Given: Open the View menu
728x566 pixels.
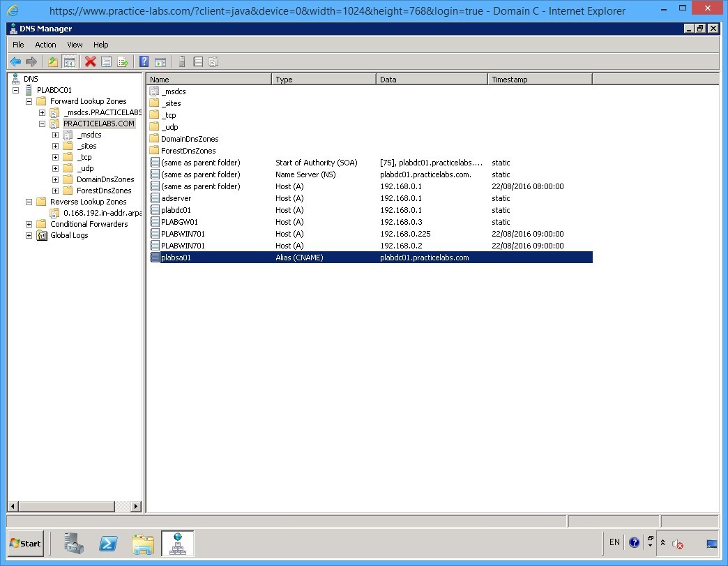Looking at the screenshot, I should 75,44.
